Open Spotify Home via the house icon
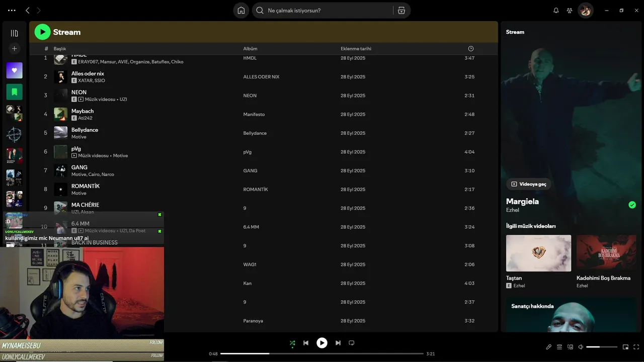 pyautogui.click(x=241, y=11)
